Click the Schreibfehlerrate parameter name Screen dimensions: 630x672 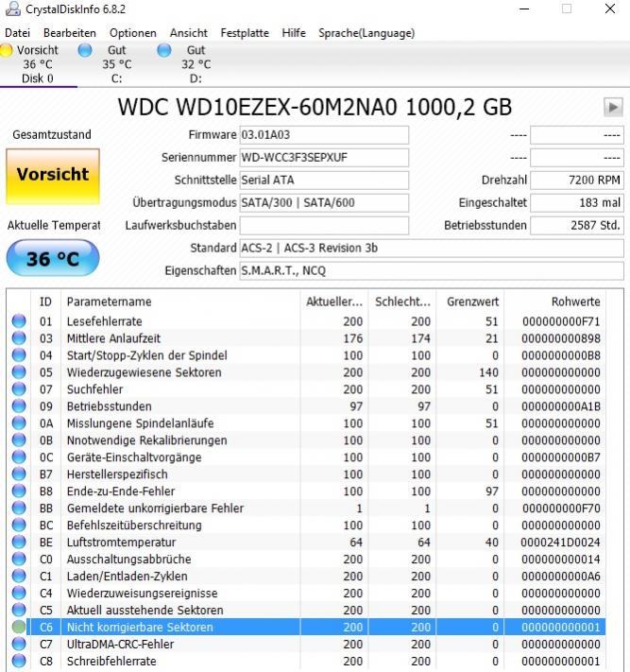(x=111, y=662)
